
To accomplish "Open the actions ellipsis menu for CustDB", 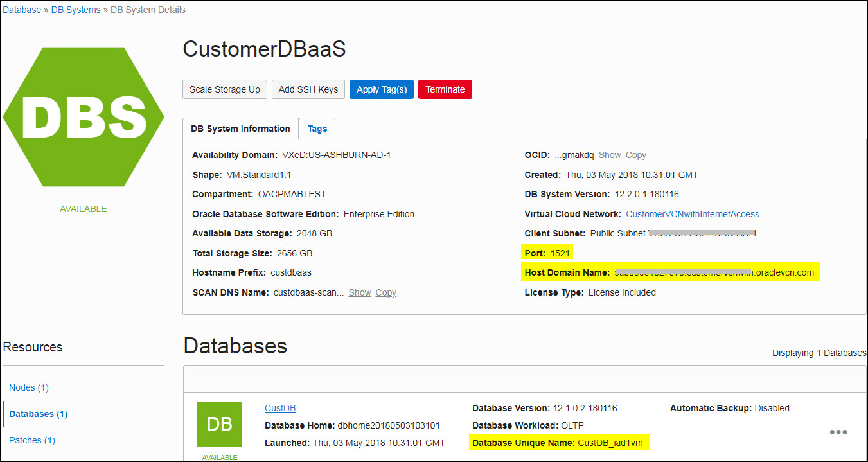I will (x=838, y=432).
